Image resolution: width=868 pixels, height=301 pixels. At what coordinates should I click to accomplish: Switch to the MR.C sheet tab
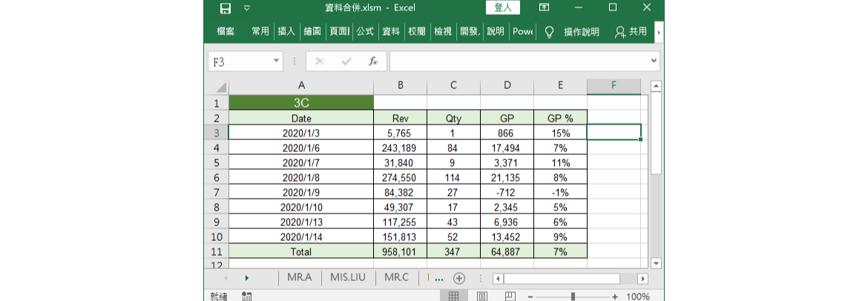pos(396,278)
